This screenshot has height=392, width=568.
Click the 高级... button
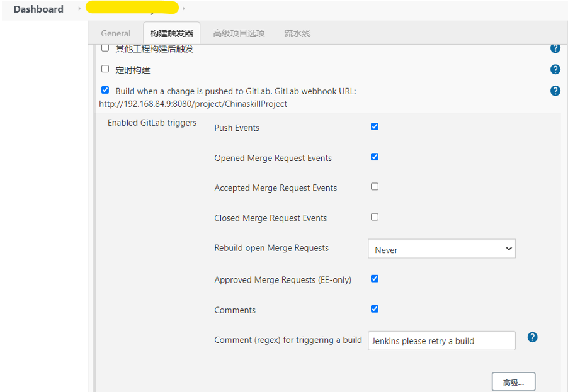(513, 382)
